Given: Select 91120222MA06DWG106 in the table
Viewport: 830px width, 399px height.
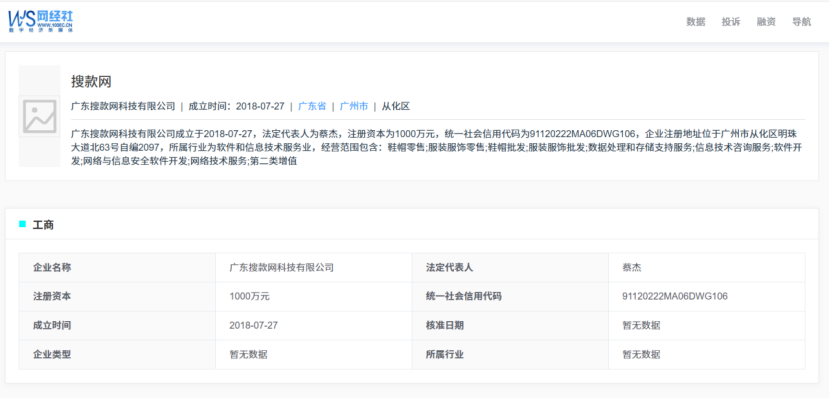Looking at the screenshot, I should pos(675,296).
